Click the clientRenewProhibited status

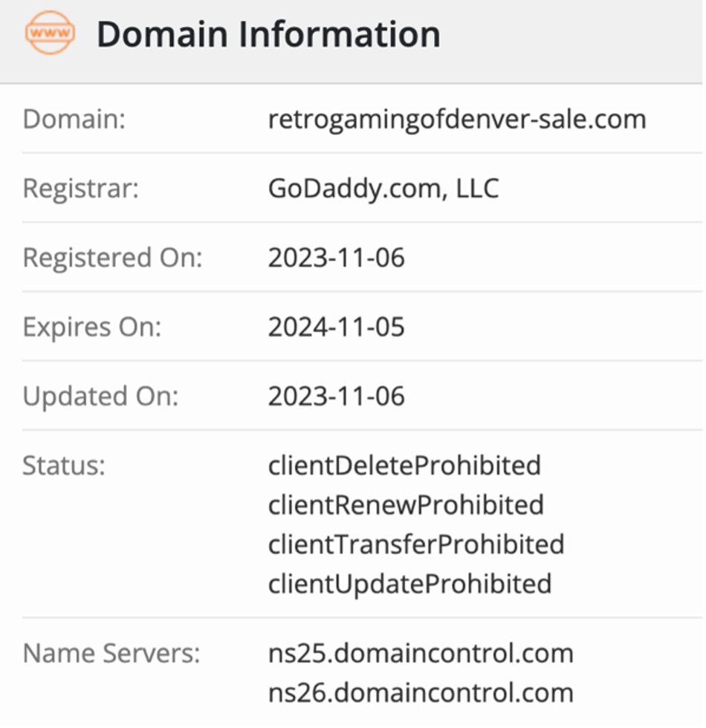(406, 505)
